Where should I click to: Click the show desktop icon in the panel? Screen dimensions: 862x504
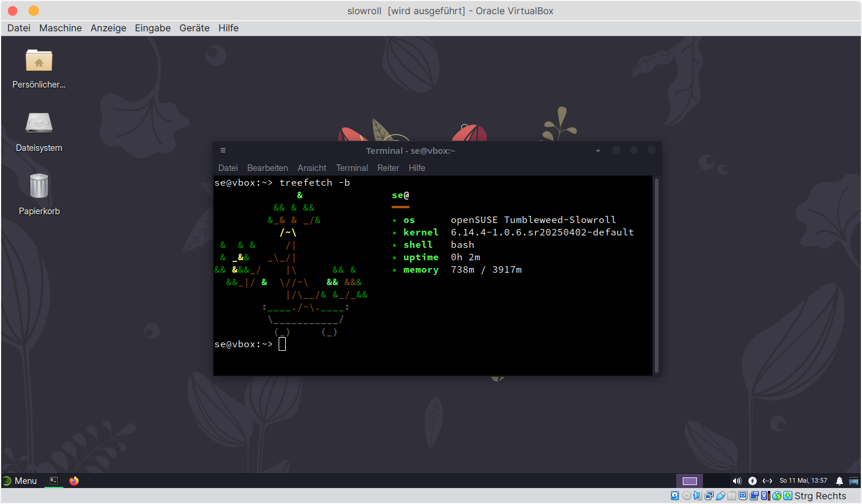854,481
